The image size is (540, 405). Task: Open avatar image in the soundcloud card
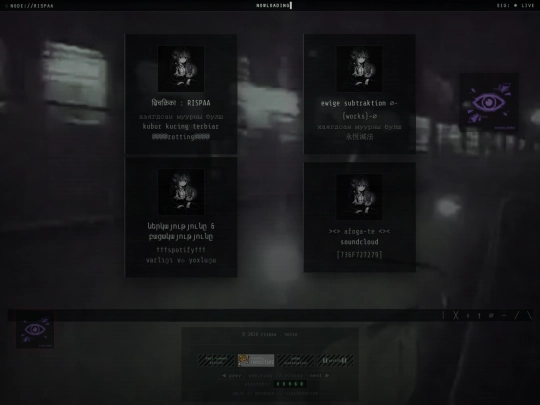click(359, 197)
